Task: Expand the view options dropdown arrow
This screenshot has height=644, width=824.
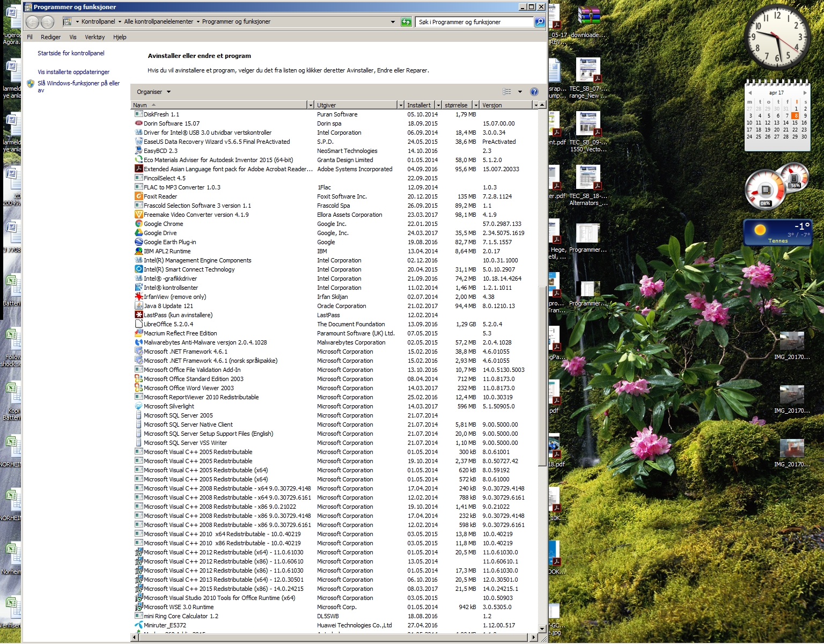Action: [x=520, y=92]
